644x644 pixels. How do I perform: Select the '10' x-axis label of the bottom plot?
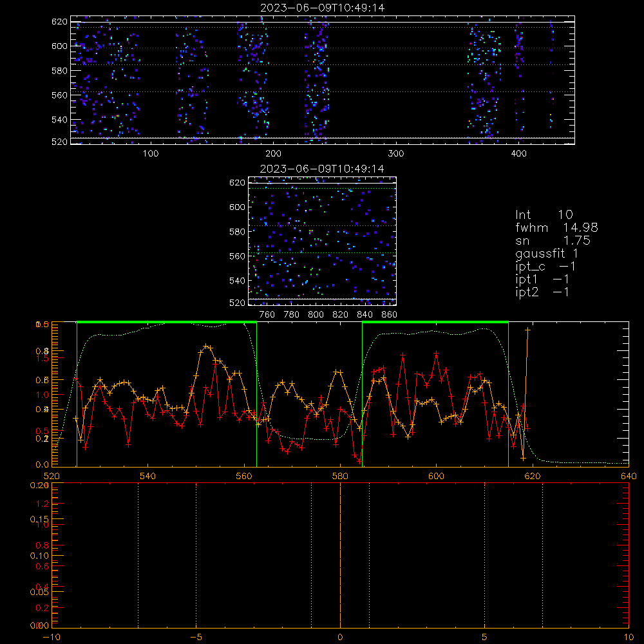coord(629,637)
